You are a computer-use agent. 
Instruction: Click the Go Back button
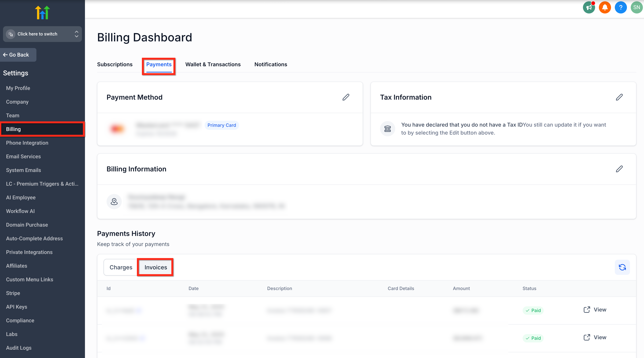[18, 55]
